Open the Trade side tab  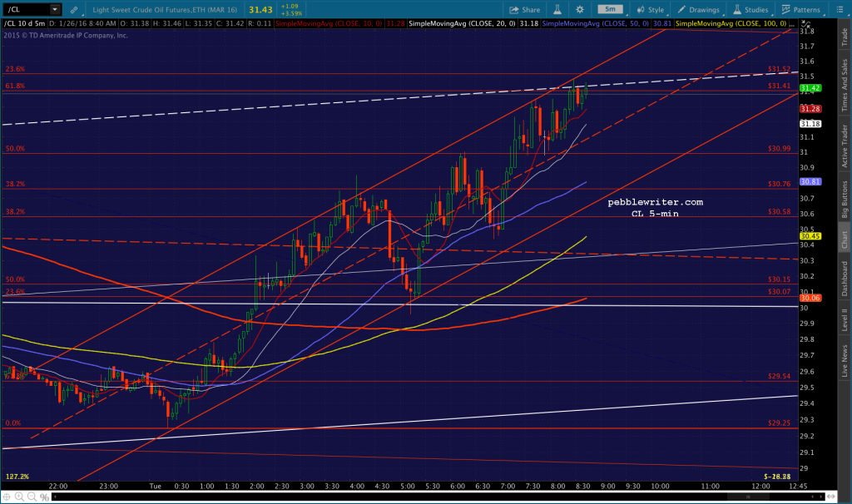pos(845,37)
